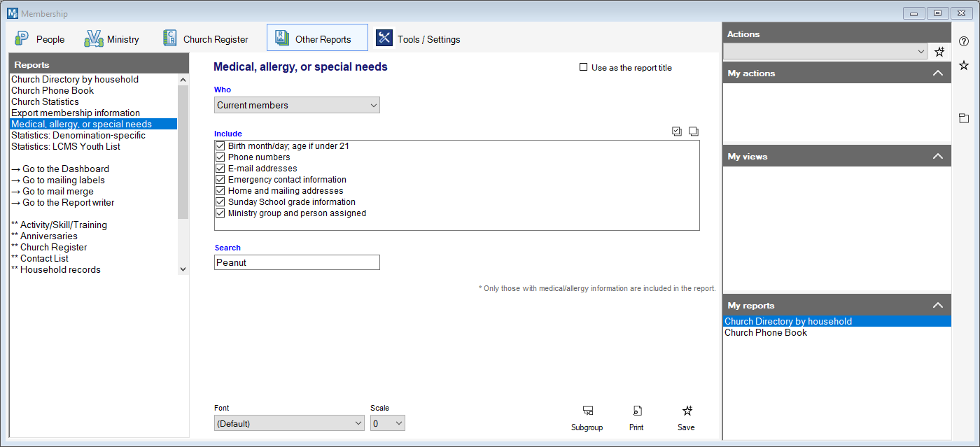Click the Print report icon
Image resolution: width=980 pixels, height=447 pixels.
(x=636, y=411)
